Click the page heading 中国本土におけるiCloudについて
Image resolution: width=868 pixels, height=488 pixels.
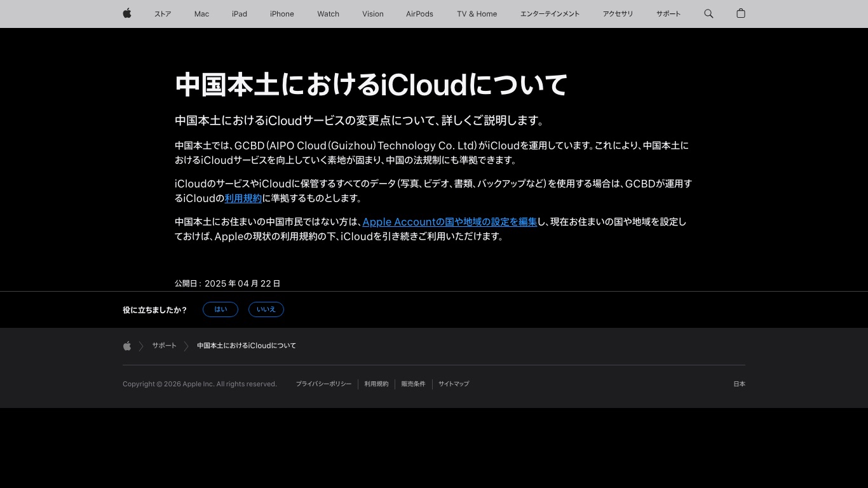tap(371, 85)
